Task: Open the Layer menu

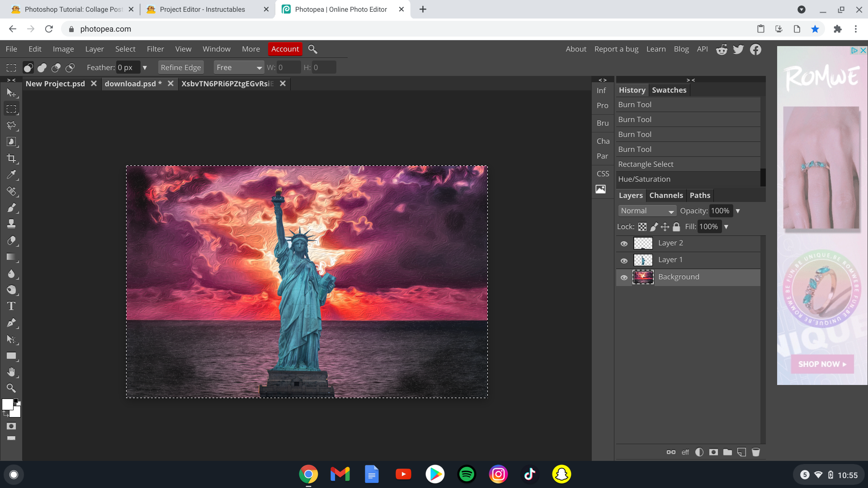Action: [94, 49]
